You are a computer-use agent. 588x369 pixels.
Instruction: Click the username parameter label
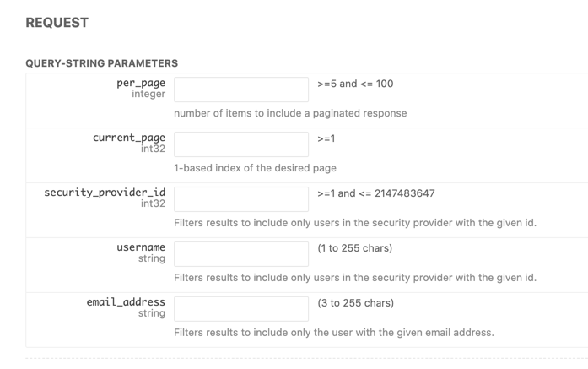(x=141, y=247)
